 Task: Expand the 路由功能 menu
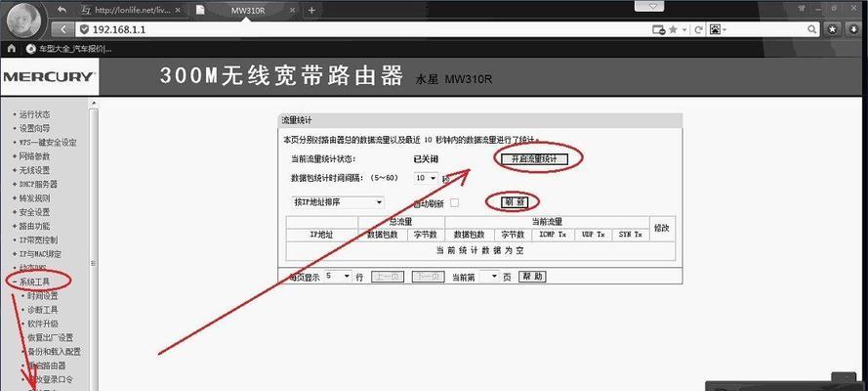pos(34,226)
